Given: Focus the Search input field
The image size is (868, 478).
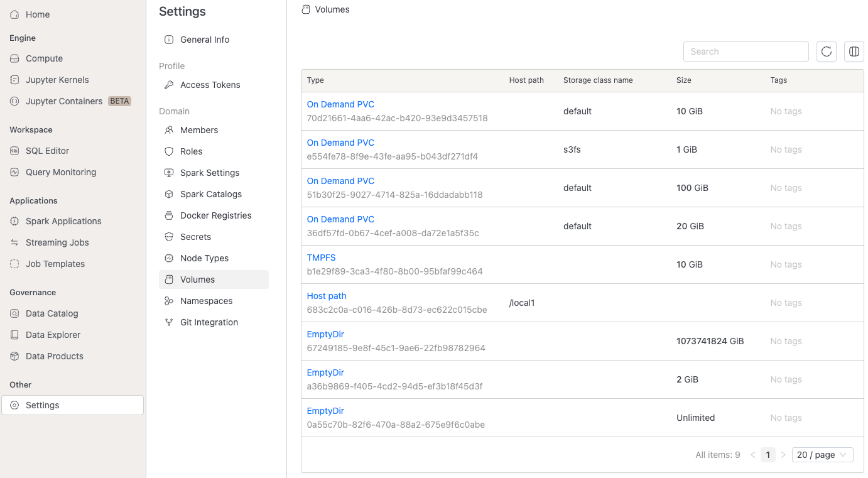Looking at the screenshot, I should tap(746, 52).
